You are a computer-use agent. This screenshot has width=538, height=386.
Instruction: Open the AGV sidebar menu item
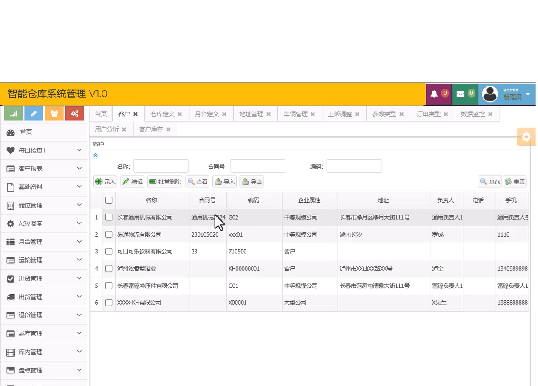pyautogui.click(x=45, y=224)
